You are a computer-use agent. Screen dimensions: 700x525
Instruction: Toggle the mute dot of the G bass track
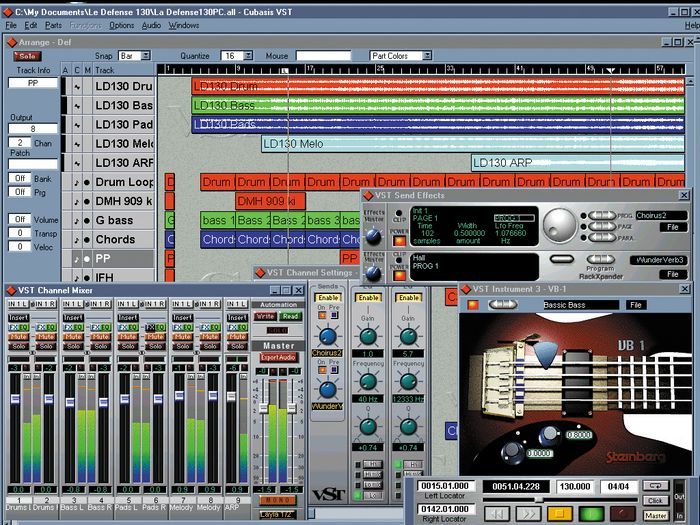click(x=87, y=221)
